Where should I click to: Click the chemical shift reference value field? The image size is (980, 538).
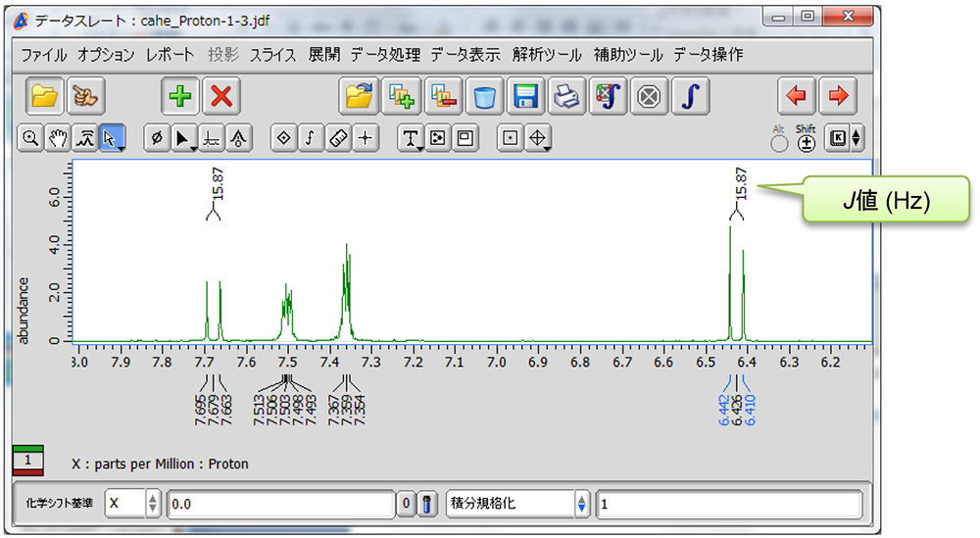coord(280,504)
